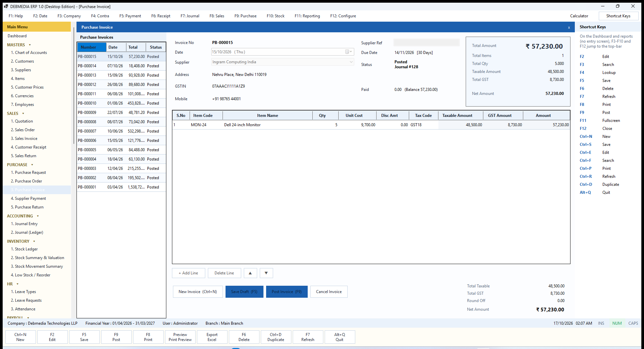
Task: Click the Alt+Q Quit bottom toolbar button
Action: click(x=340, y=337)
